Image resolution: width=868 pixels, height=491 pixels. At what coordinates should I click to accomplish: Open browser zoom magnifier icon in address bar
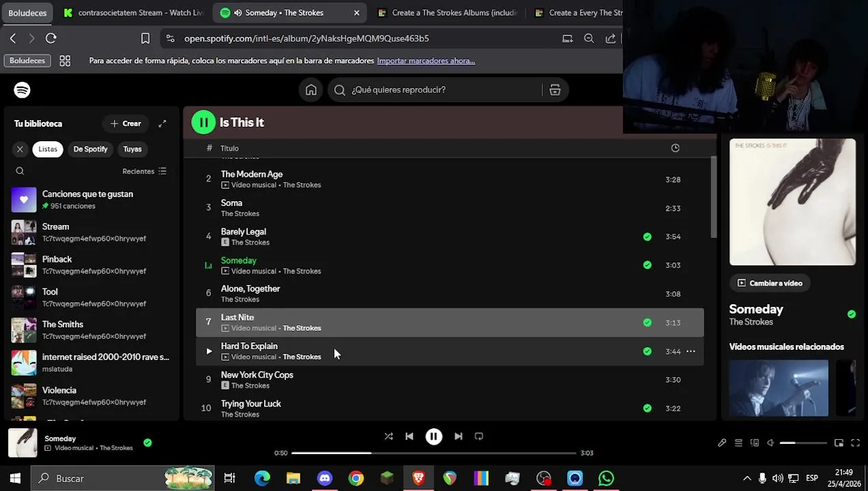(589, 38)
